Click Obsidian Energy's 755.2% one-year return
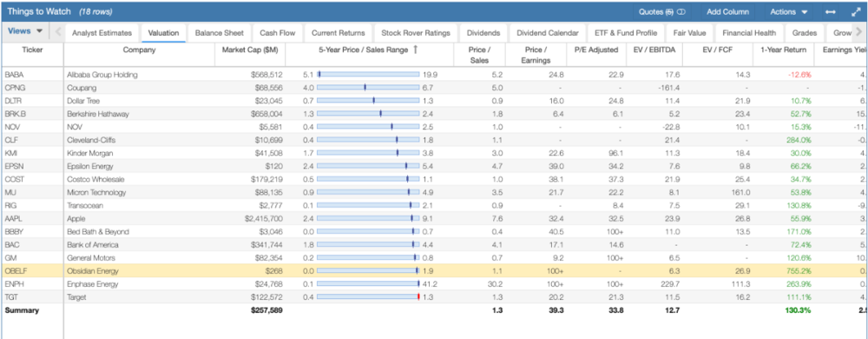 coord(799,271)
